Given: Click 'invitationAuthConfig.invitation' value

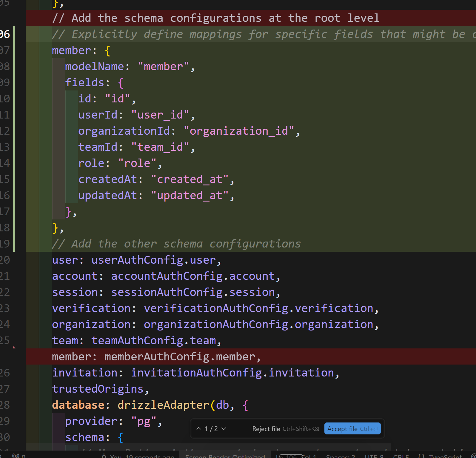Looking at the screenshot, I should point(232,373).
